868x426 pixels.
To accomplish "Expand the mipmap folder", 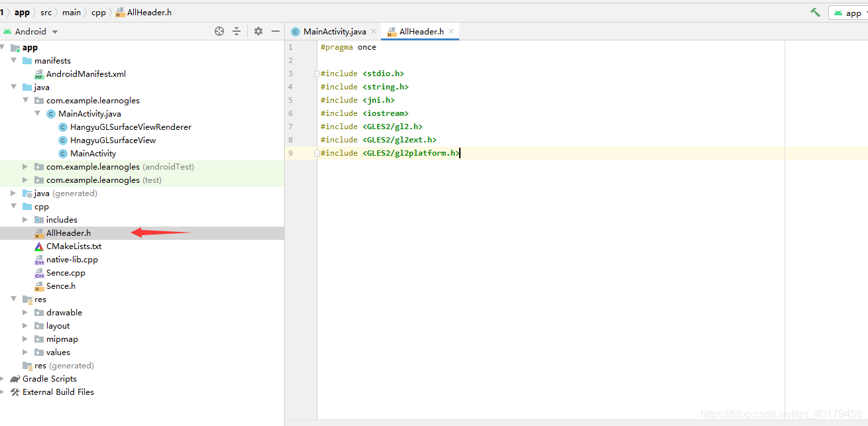I will [x=26, y=339].
